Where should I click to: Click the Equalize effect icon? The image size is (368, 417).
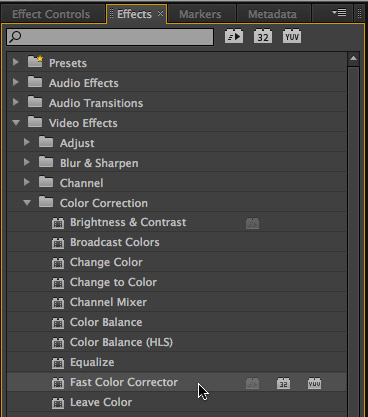point(58,363)
